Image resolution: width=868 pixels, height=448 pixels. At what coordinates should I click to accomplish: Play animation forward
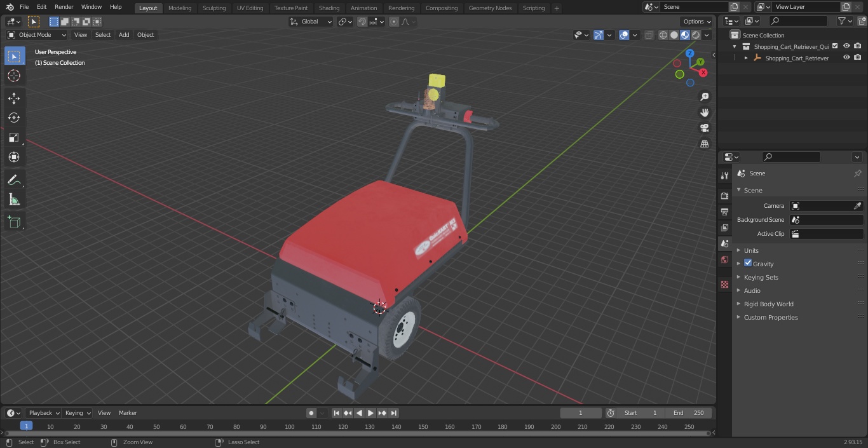coord(370,413)
